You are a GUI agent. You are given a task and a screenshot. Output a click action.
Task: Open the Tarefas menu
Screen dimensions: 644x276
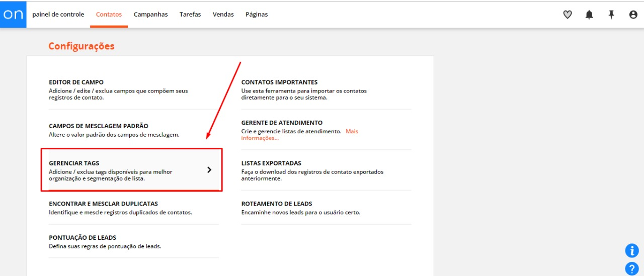(190, 15)
